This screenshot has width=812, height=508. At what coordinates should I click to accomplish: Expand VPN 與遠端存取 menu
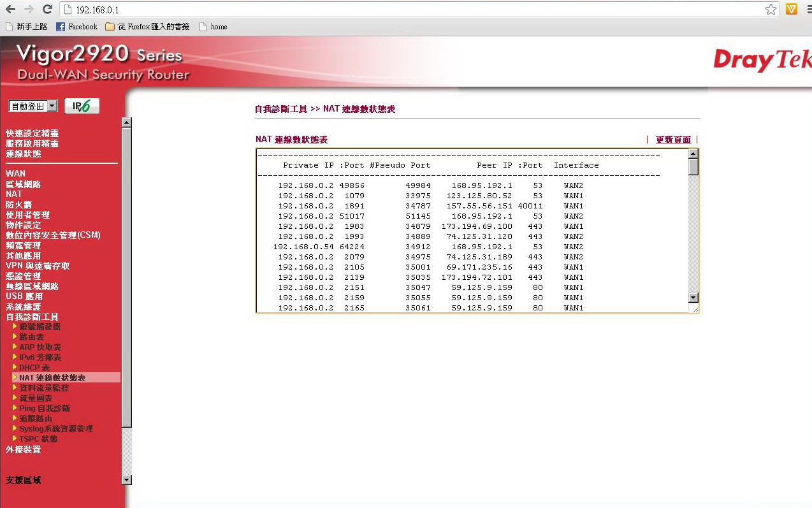coord(38,266)
